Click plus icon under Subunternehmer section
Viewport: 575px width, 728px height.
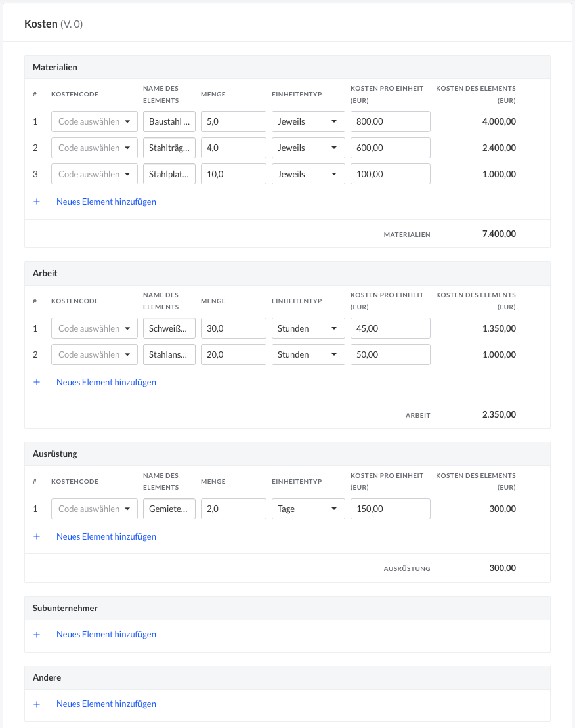pos(37,634)
